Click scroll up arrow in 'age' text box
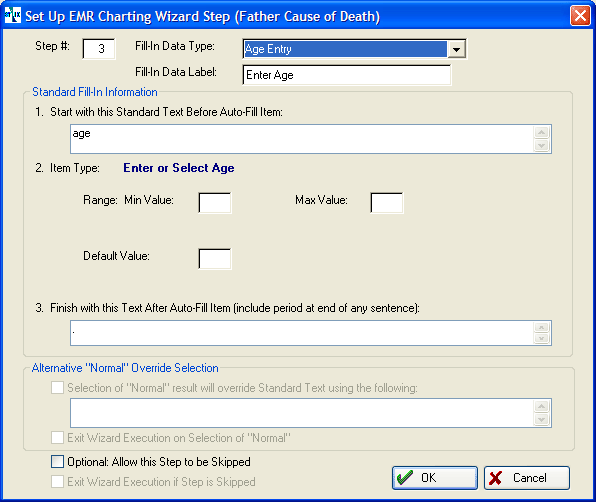Viewport: 596px width, 502px height. pos(542,132)
